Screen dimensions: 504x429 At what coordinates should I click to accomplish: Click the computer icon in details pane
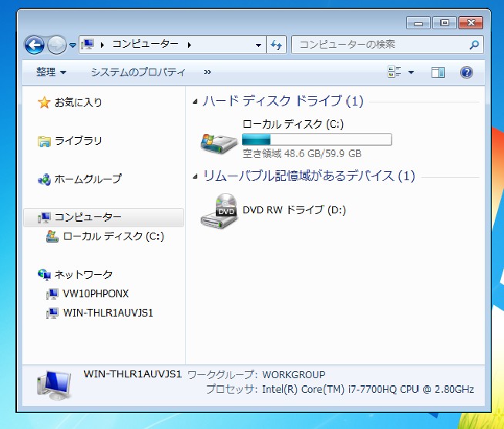[x=54, y=384]
